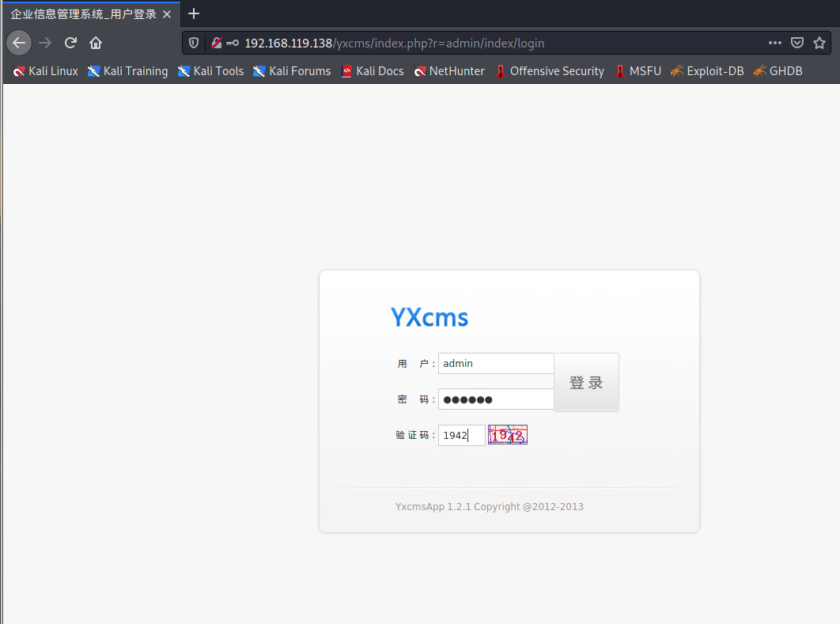Open tracking protection shield icon
This screenshot has width=840, height=624.
(x=194, y=43)
